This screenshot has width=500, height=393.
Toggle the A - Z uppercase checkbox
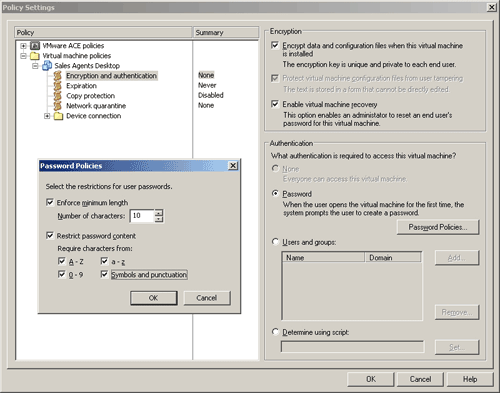62,261
